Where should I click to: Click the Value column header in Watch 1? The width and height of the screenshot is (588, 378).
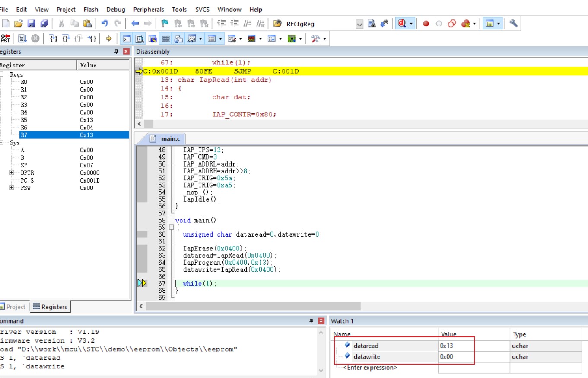click(474, 334)
